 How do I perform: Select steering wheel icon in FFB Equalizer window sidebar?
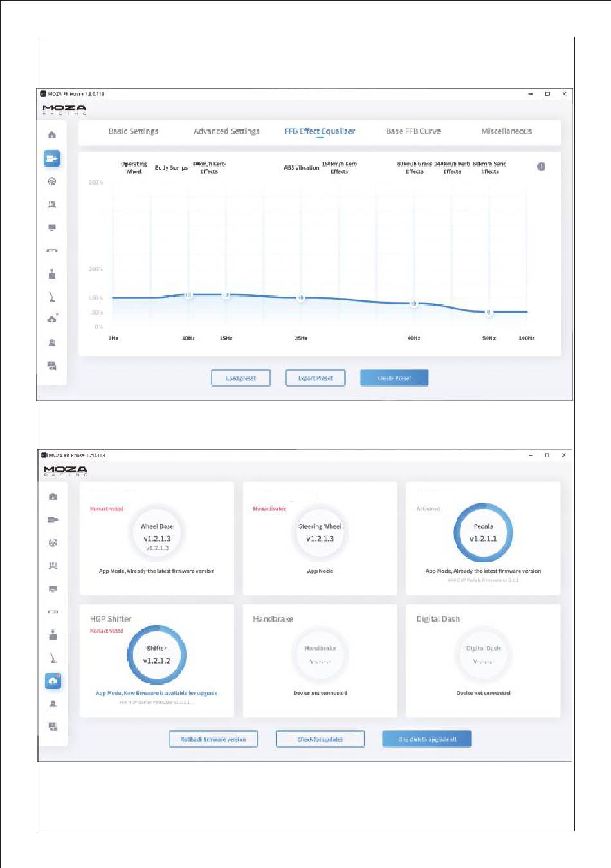(52, 181)
